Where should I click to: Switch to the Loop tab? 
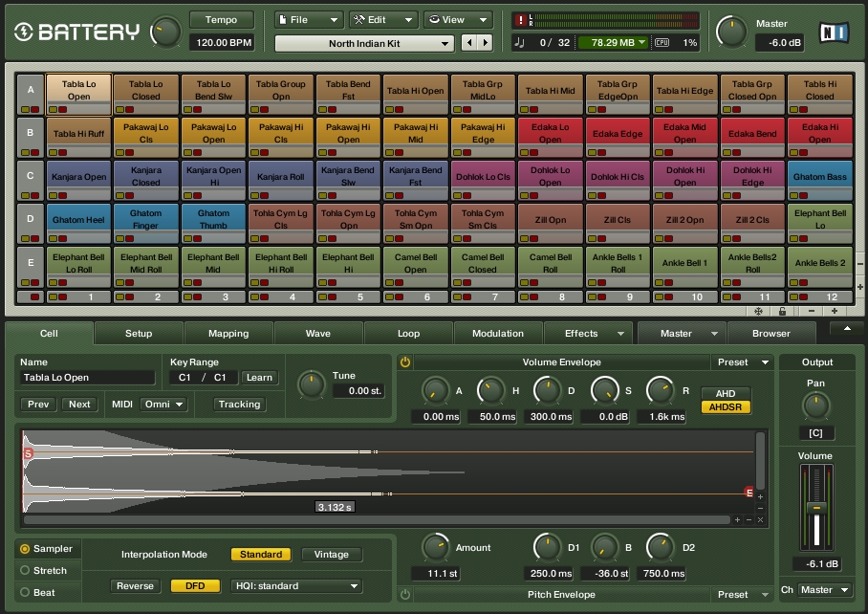pyautogui.click(x=408, y=333)
